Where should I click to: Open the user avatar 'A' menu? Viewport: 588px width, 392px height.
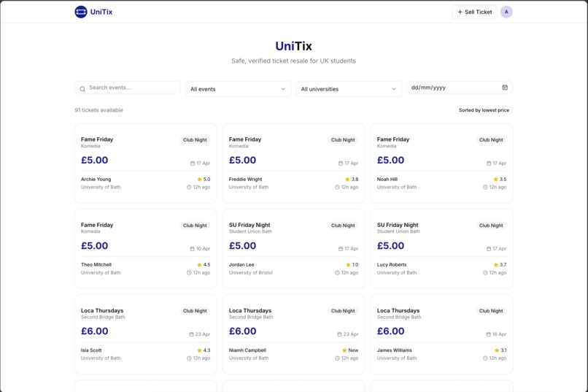pyautogui.click(x=506, y=12)
